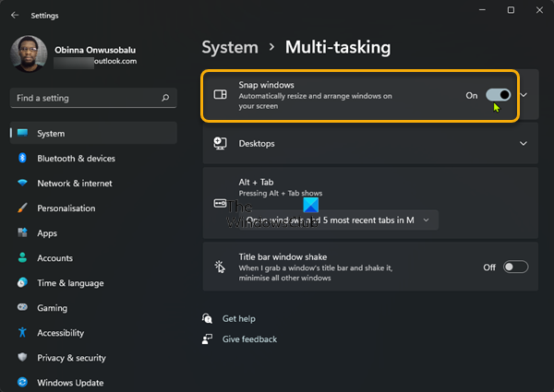554x392 pixels.
Task: Click the Get help link
Action: coord(241,318)
